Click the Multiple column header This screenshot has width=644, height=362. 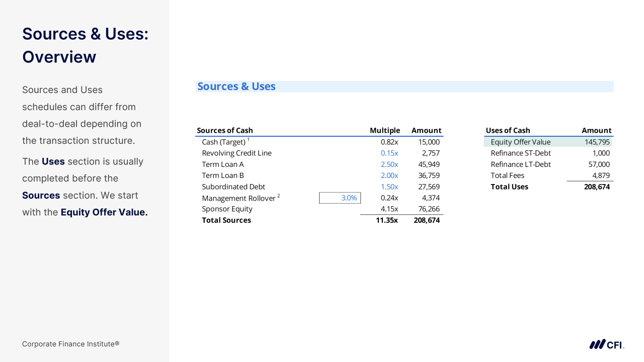(385, 131)
